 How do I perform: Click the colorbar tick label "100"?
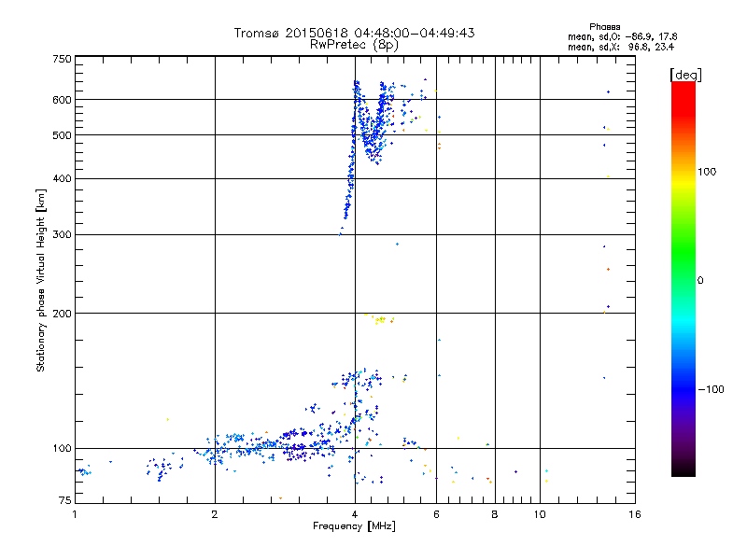click(x=707, y=172)
